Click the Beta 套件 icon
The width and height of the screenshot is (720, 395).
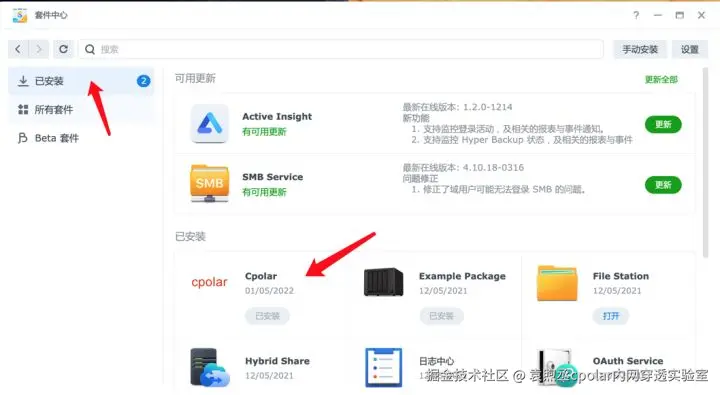pos(22,138)
